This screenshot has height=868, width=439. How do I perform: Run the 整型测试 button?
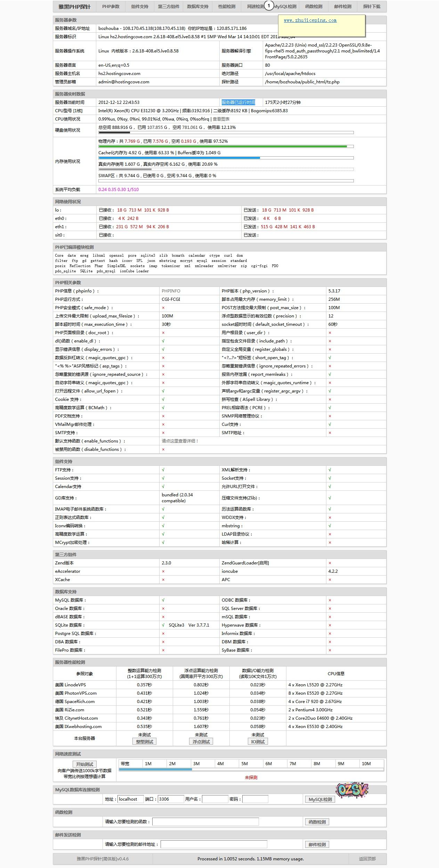click(x=144, y=742)
